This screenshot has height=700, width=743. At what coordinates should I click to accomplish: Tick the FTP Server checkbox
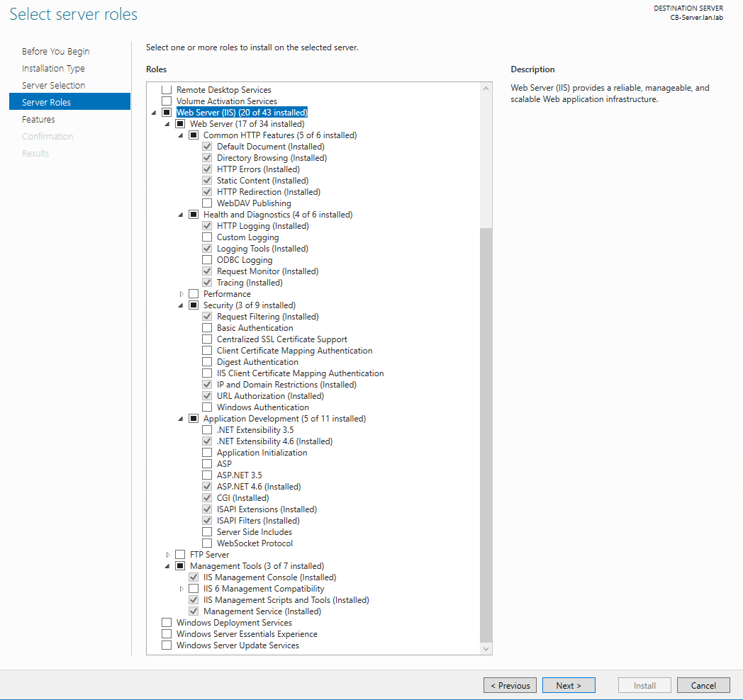[180, 555]
